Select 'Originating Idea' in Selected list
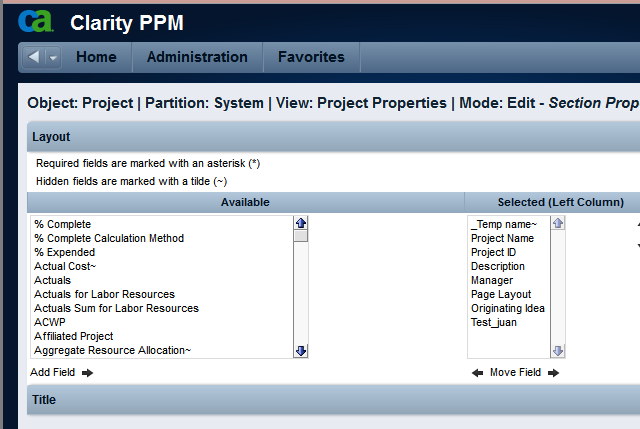This screenshot has width=640, height=429. pyautogui.click(x=508, y=308)
